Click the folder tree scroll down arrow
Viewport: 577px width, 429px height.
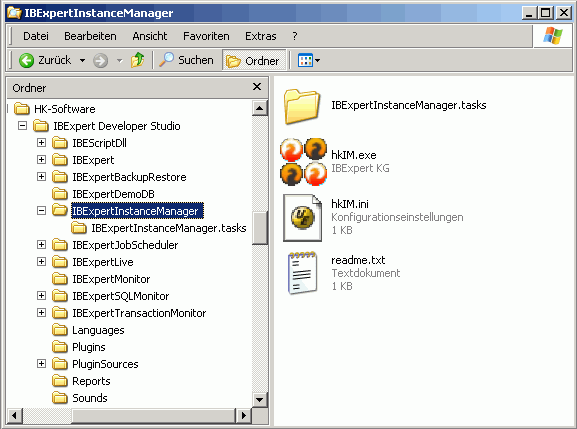tap(259, 399)
